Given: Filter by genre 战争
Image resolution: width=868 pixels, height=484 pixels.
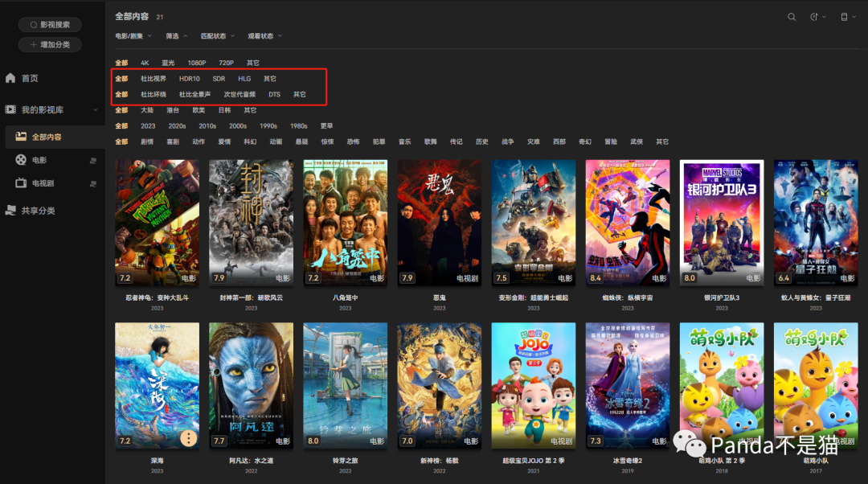Looking at the screenshot, I should tap(508, 142).
